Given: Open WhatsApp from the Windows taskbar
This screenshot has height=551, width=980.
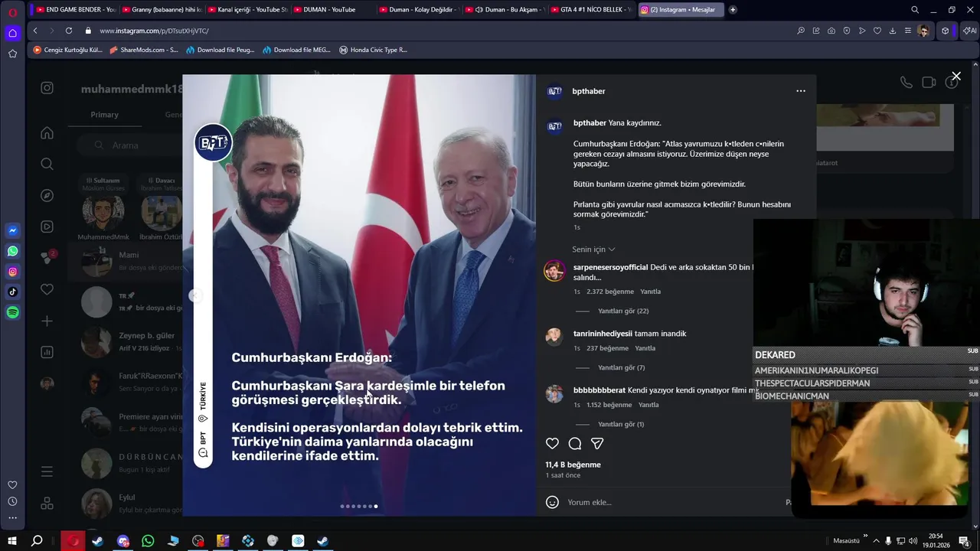Looking at the screenshot, I should tap(148, 541).
